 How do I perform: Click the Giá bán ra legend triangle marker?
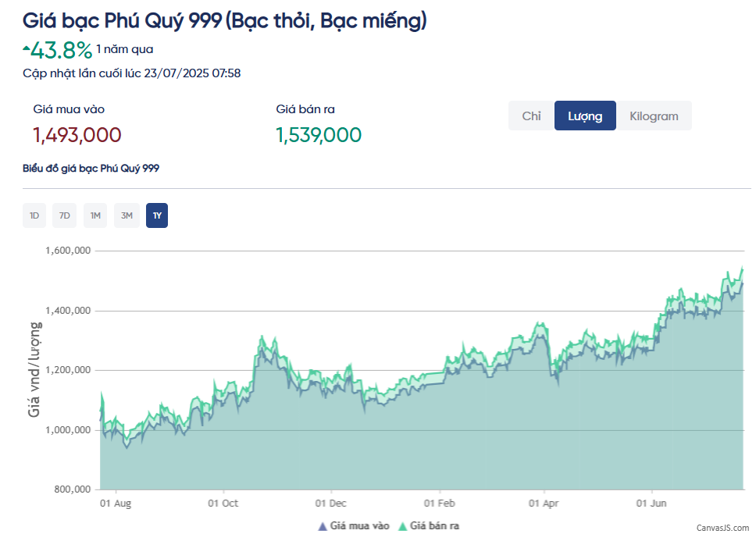tap(402, 526)
